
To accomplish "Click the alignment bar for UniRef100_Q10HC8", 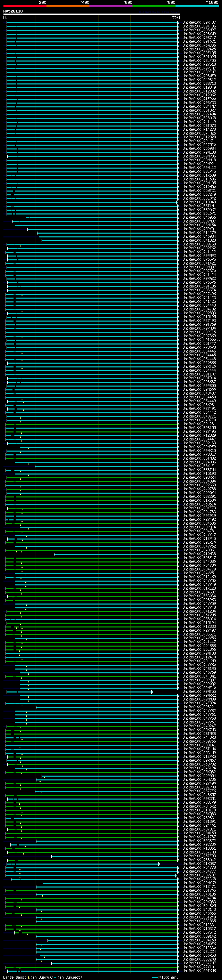I will pos(116,554).
